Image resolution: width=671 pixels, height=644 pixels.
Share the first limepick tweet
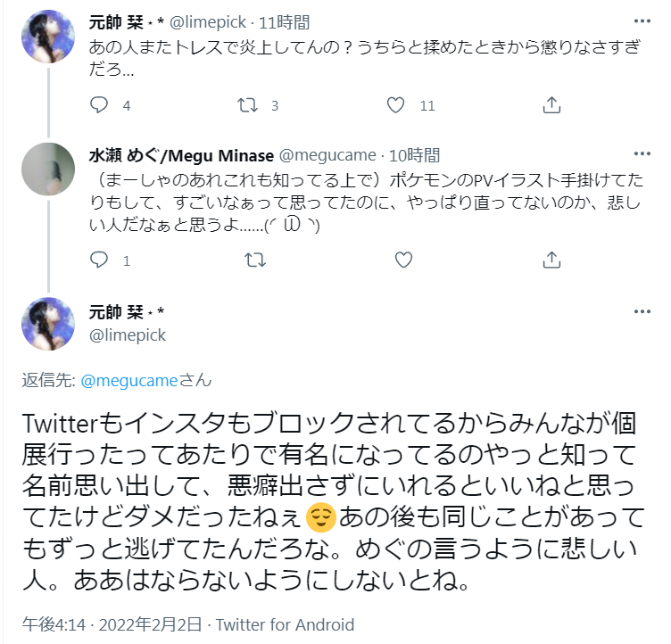(551, 105)
